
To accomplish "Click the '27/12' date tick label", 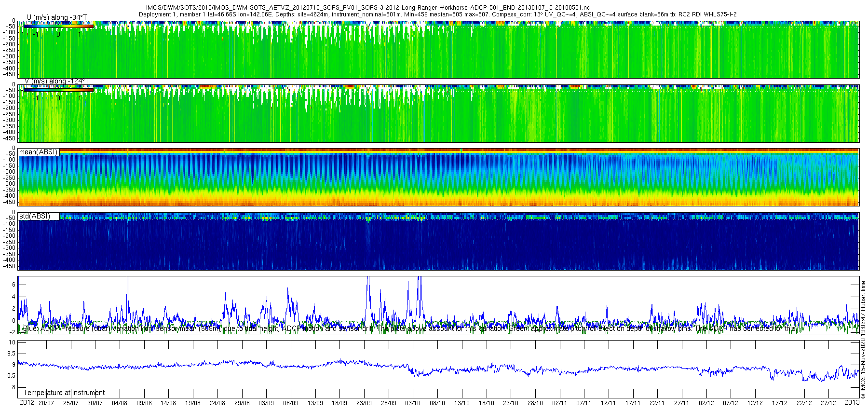I will (x=828, y=403).
